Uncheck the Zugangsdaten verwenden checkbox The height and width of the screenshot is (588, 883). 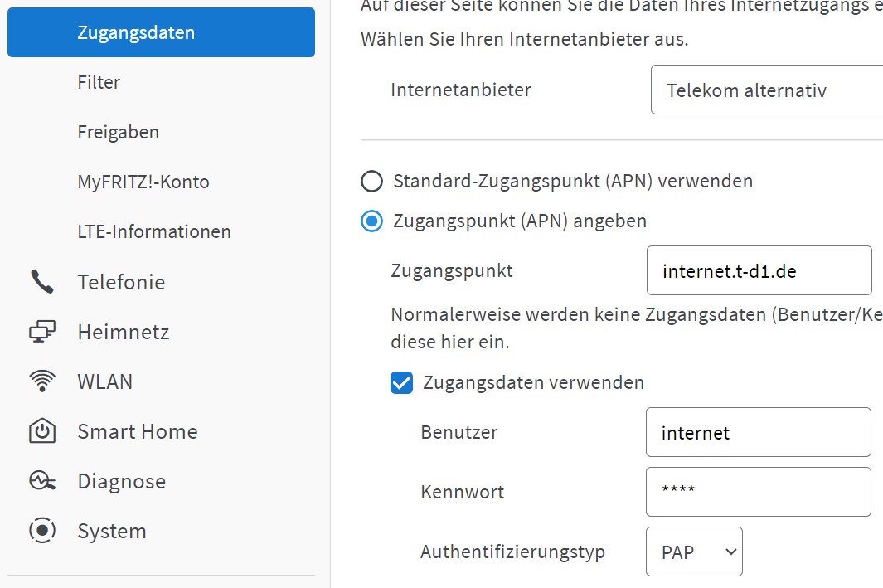pos(401,382)
